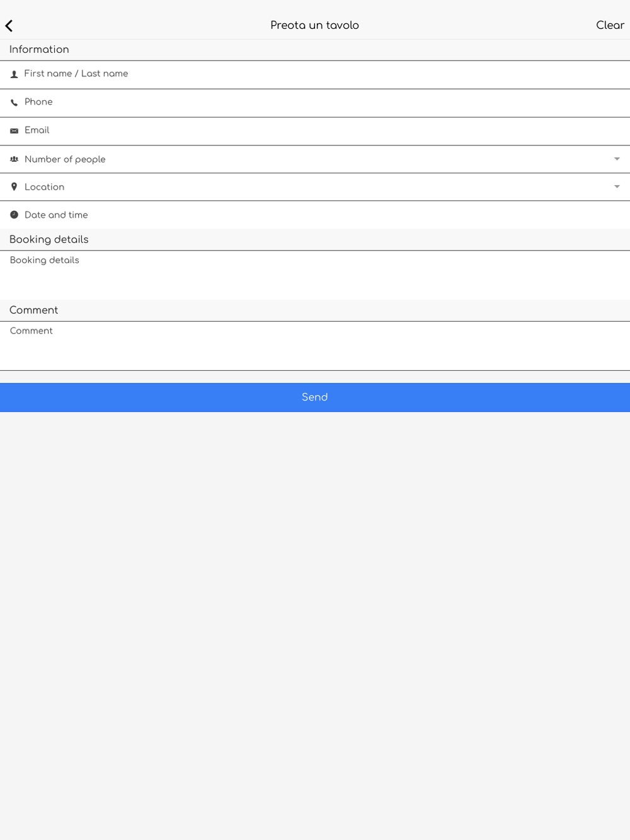Click the Preota un tavolo page title
This screenshot has height=840, width=630.
point(314,25)
